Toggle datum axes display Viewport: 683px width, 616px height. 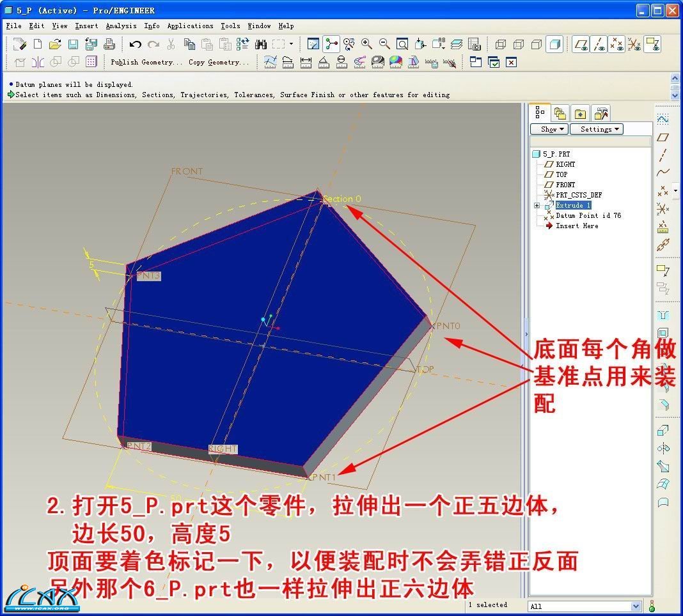point(599,44)
